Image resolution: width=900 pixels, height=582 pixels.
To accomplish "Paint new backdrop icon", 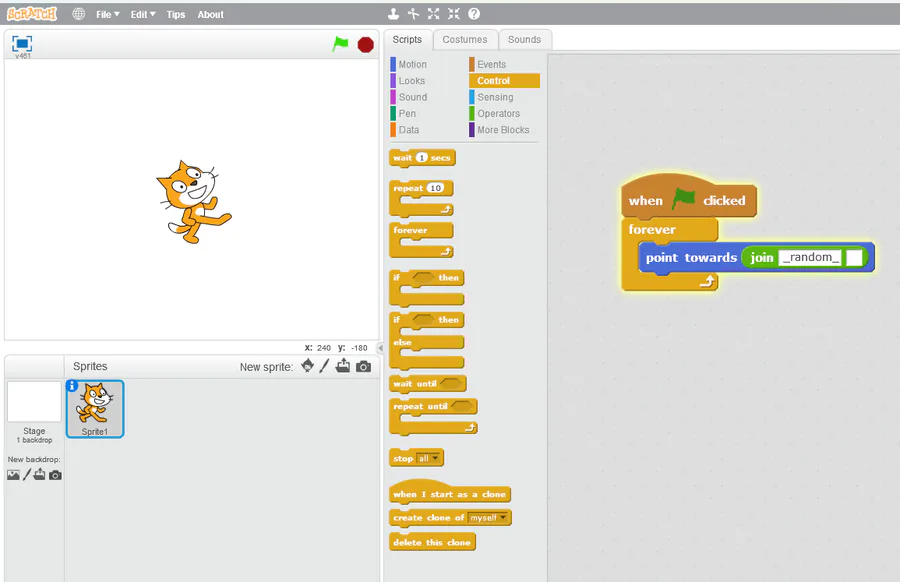I will [x=26, y=475].
